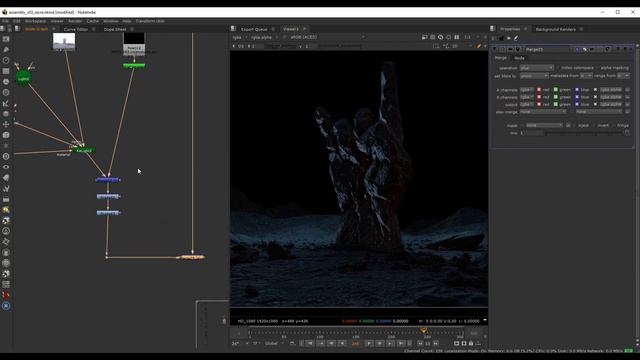640x360 pixels.
Task: Toggle the A channels red checkbox
Action: 539,89
